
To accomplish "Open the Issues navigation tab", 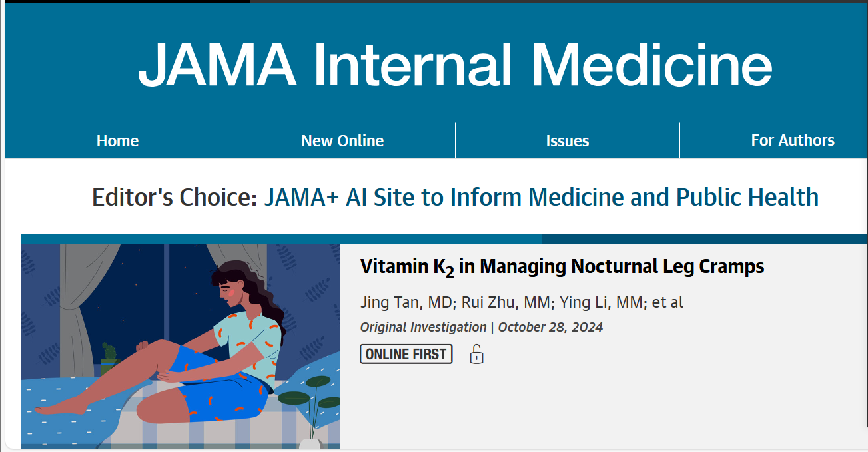I will [x=568, y=141].
